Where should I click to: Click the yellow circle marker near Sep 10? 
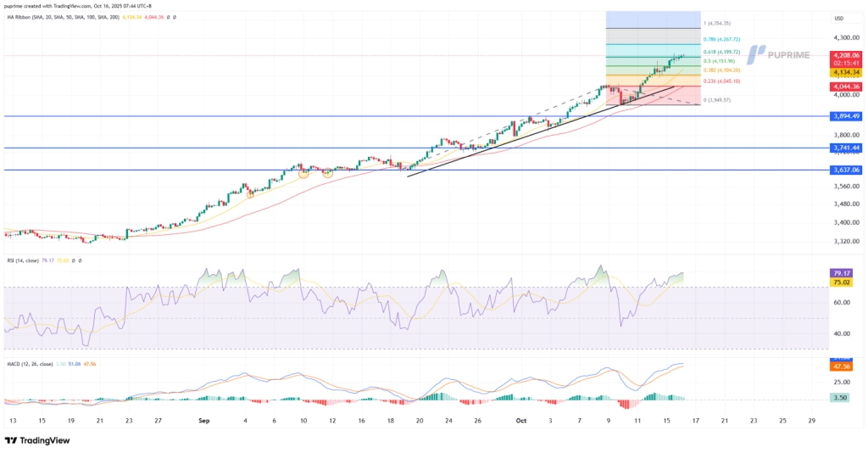click(x=303, y=173)
